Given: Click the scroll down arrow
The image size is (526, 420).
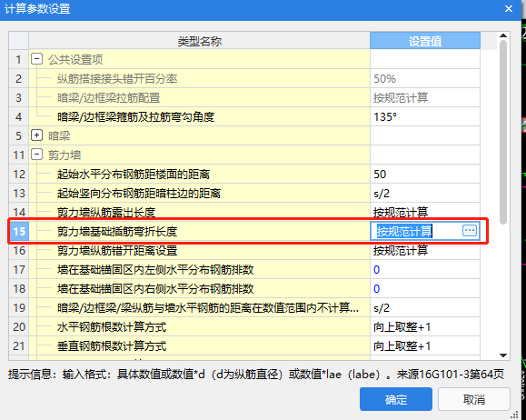Looking at the screenshot, I should tap(503, 355).
